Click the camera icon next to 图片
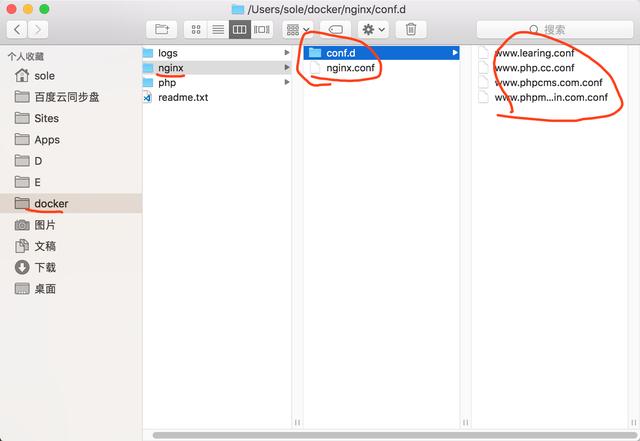The image size is (640, 441). click(22, 225)
